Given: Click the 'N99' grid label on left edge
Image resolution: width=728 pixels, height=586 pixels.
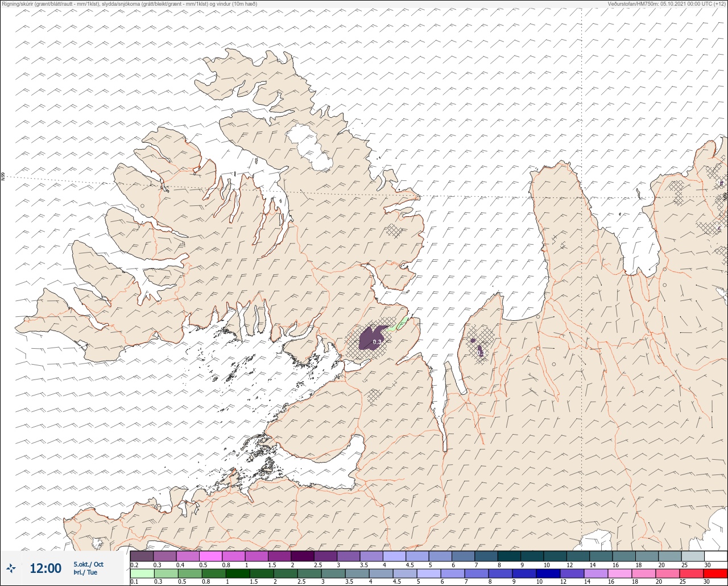Looking at the screenshot, I should (3, 177).
